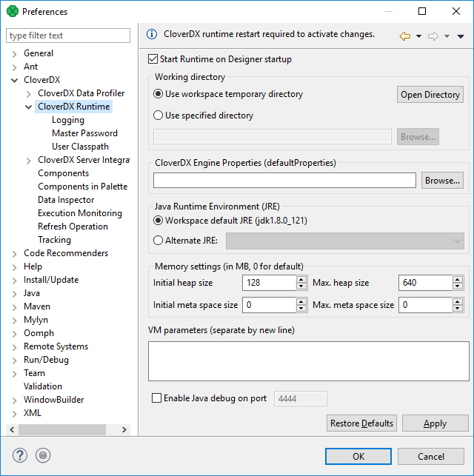The width and height of the screenshot is (474, 476).
Task: Open the Logging preferences page
Action: [x=68, y=120]
